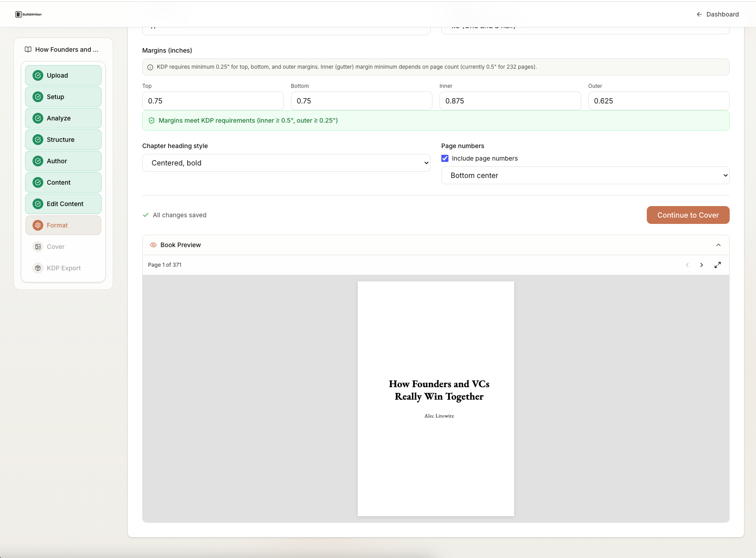Click the book icon beside the project title

[x=28, y=50]
